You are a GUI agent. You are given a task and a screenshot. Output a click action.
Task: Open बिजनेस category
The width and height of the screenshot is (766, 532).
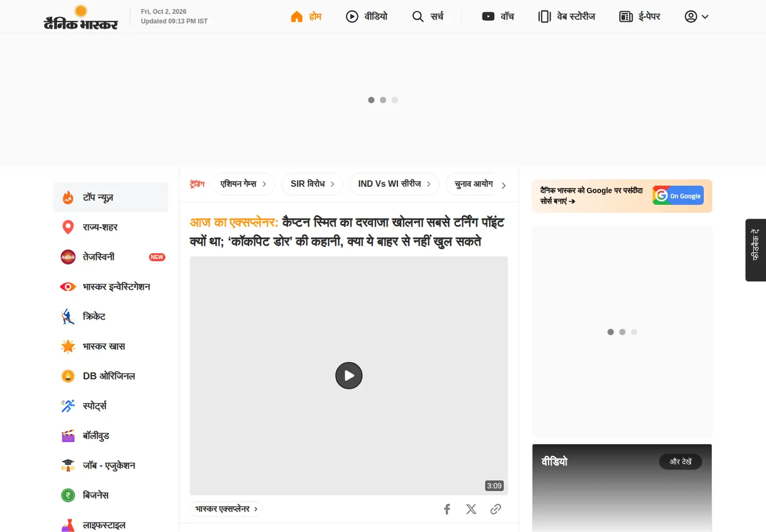pyautogui.click(x=111, y=495)
